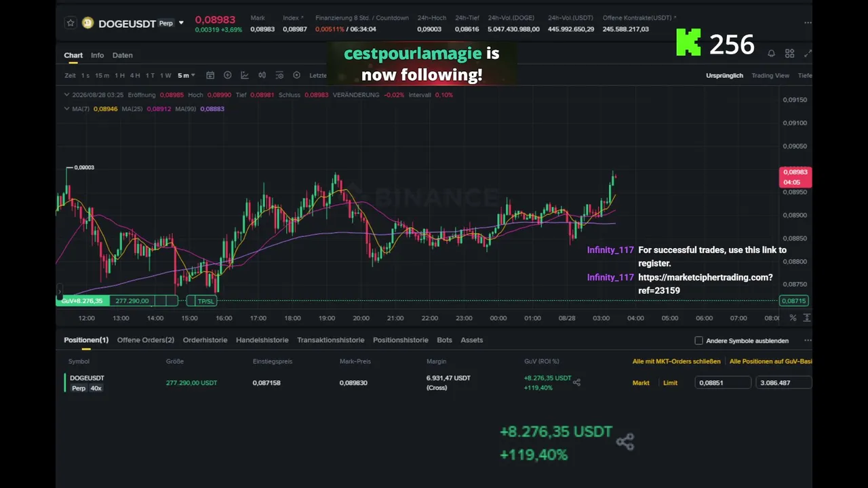Star DOGEUSDT as a favorite
The width and height of the screenshot is (868, 488).
71,23
